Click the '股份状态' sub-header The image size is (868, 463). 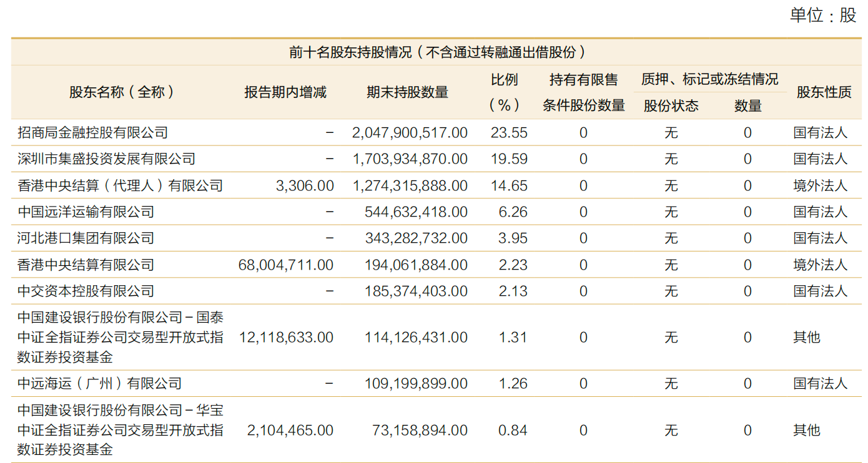[671, 106]
